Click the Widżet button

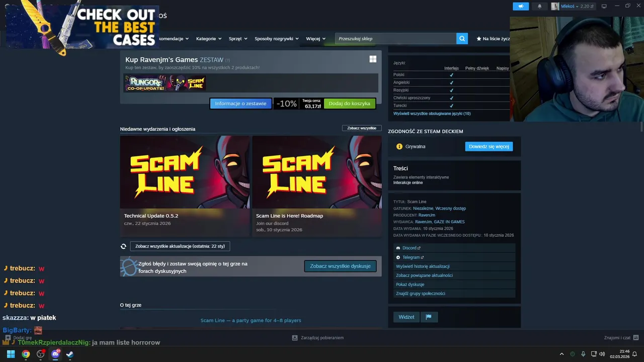[407, 317]
